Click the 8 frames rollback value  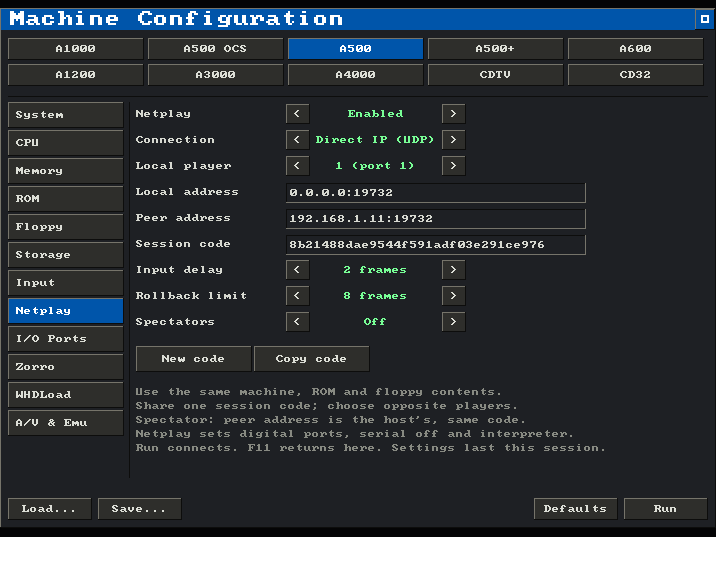(x=375, y=296)
